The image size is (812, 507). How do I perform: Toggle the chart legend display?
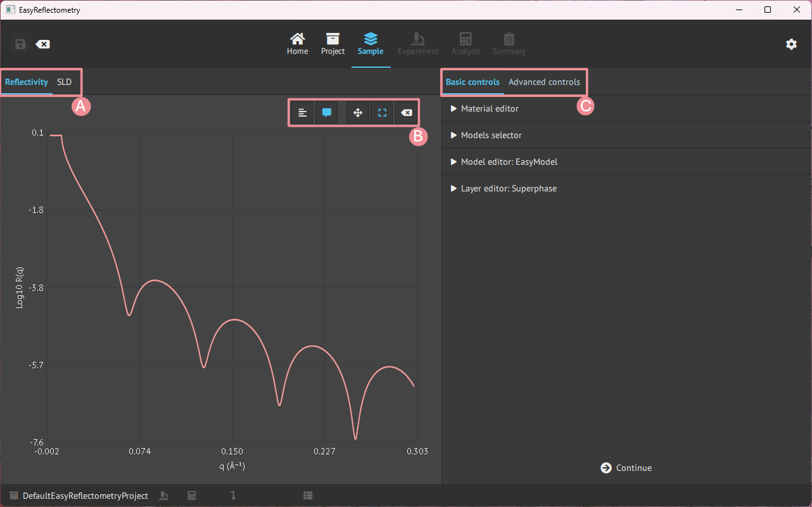303,113
